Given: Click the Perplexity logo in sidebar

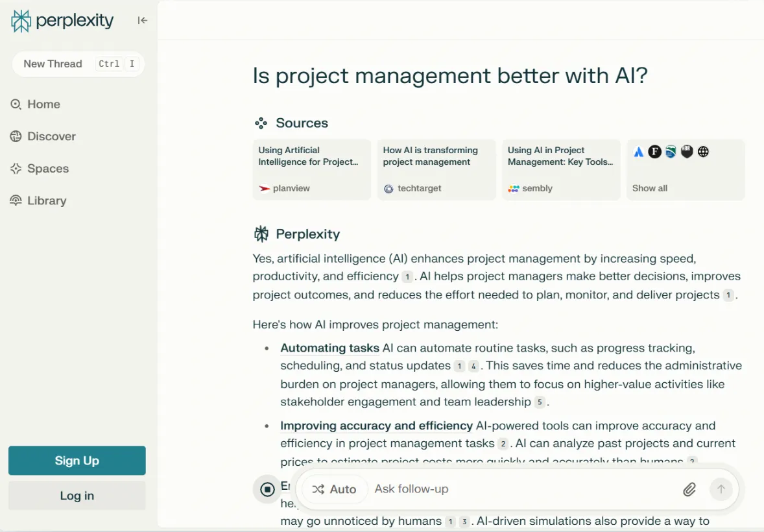Looking at the screenshot, I should coord(62,21).
